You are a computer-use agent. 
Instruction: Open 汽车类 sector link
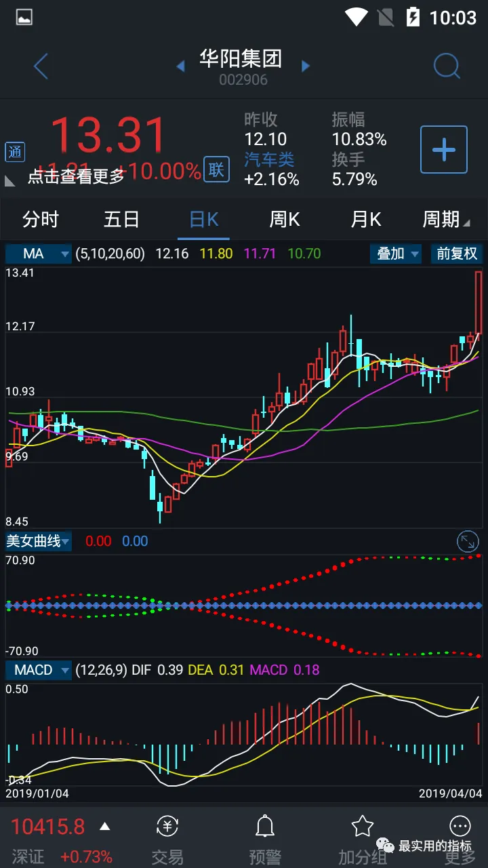pos(269,160)
